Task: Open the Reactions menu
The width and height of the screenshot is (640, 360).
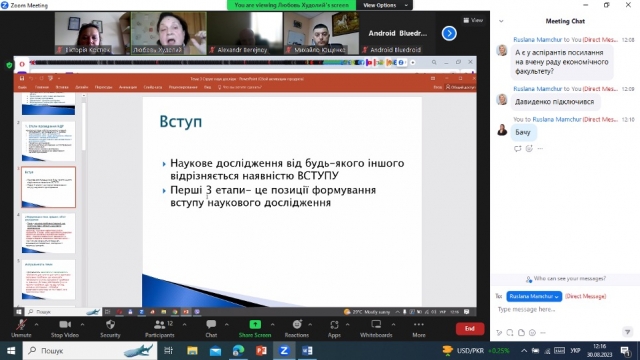Action: 297,329
